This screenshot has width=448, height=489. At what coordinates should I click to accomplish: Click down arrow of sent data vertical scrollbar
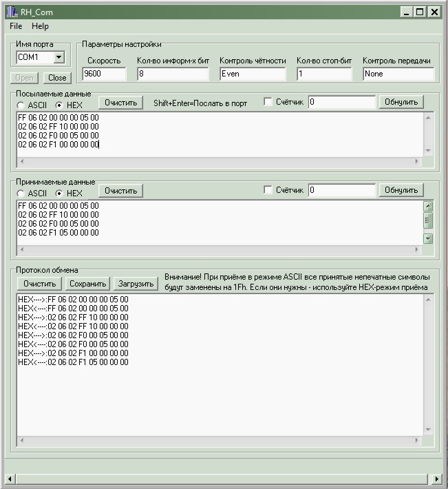pyautogui.click(x=428, y=151)
